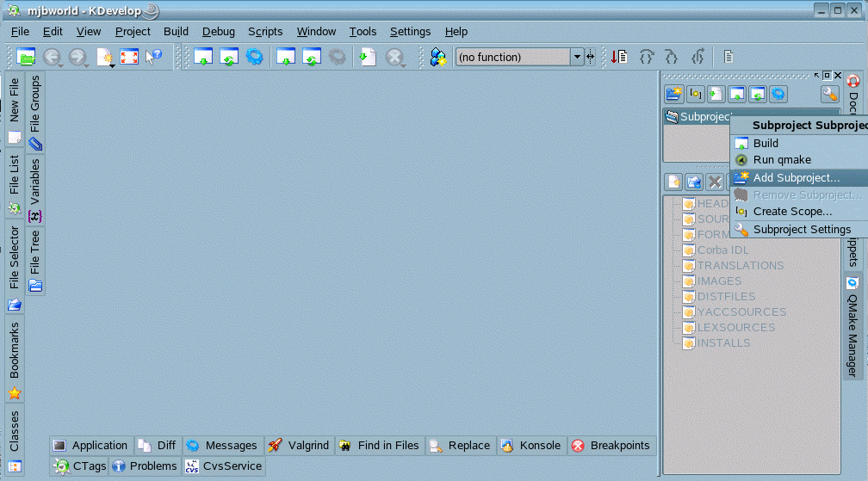Select the TRANSLATIONS group in file list
Image resolution: width=868 pixels, height=481 pixels.
tap(740, 266)
